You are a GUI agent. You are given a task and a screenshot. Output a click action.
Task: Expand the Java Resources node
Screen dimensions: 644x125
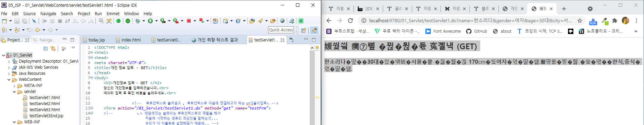pyautogui.click(x=9, y=73)
